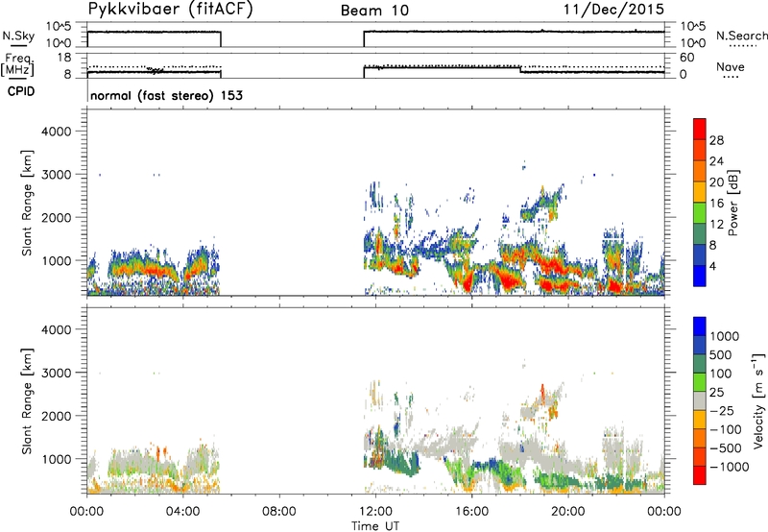Click the -500 label on velocity colorbar
This screenshot has height=532, width=768.
pos(726,448)
